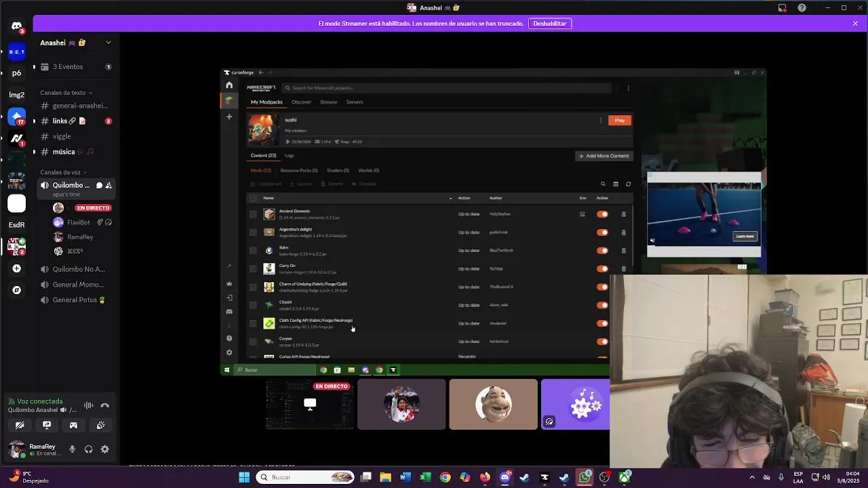Click the Add More Content button

click(x=604, y=156)
